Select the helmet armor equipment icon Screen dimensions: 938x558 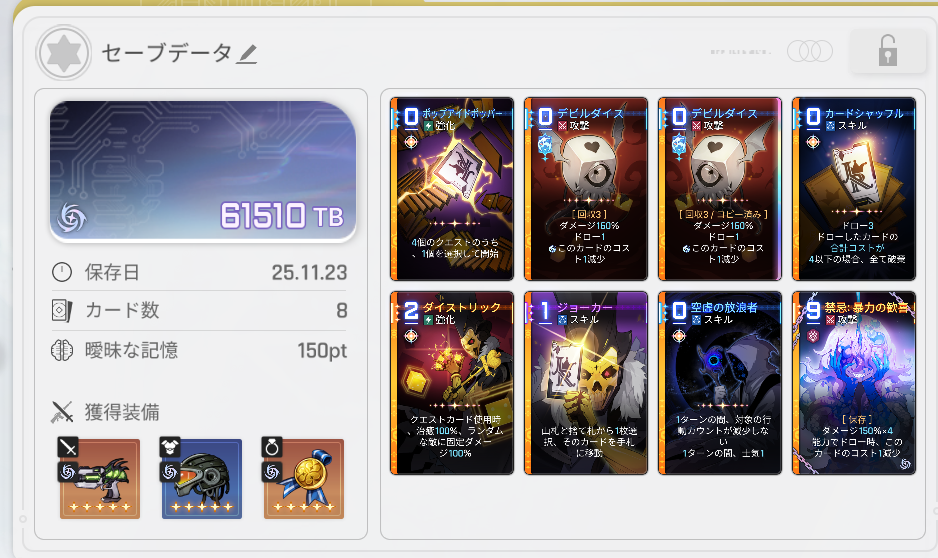(x=202, y=478)
